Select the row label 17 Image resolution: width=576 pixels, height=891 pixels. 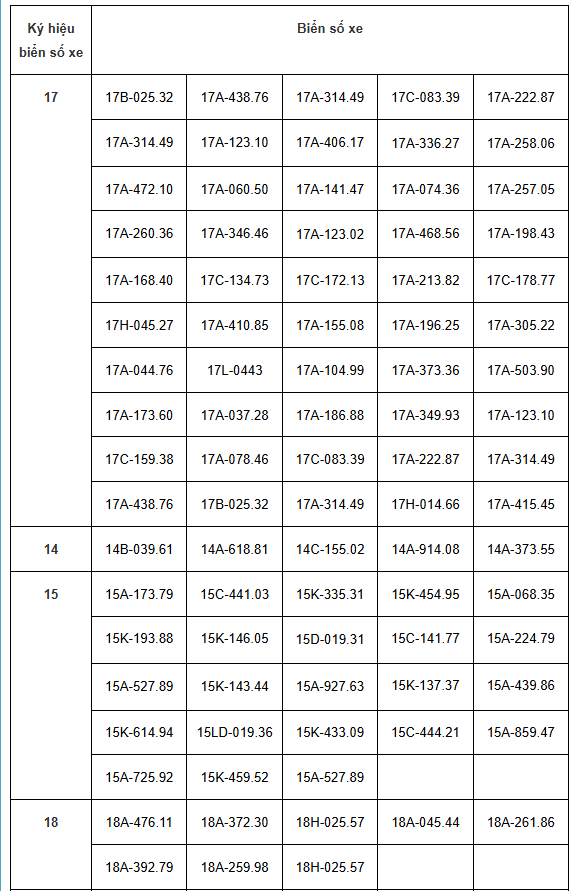(x=51, y=97)
